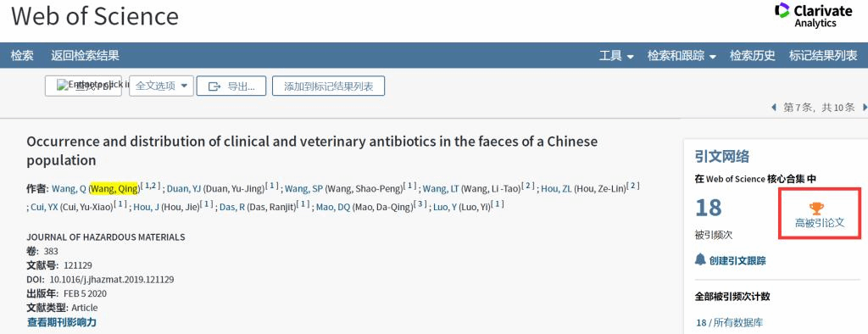Click the broken image full-text button
This screenshot has height=334, width=868.
[x=83, y=86]
